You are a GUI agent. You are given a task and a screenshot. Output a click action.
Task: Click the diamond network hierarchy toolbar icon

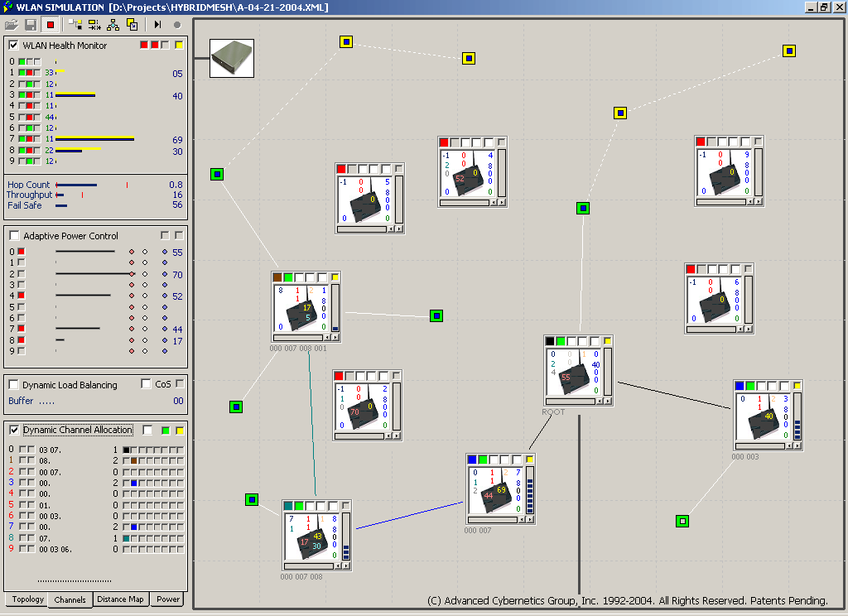pos(113,25)
